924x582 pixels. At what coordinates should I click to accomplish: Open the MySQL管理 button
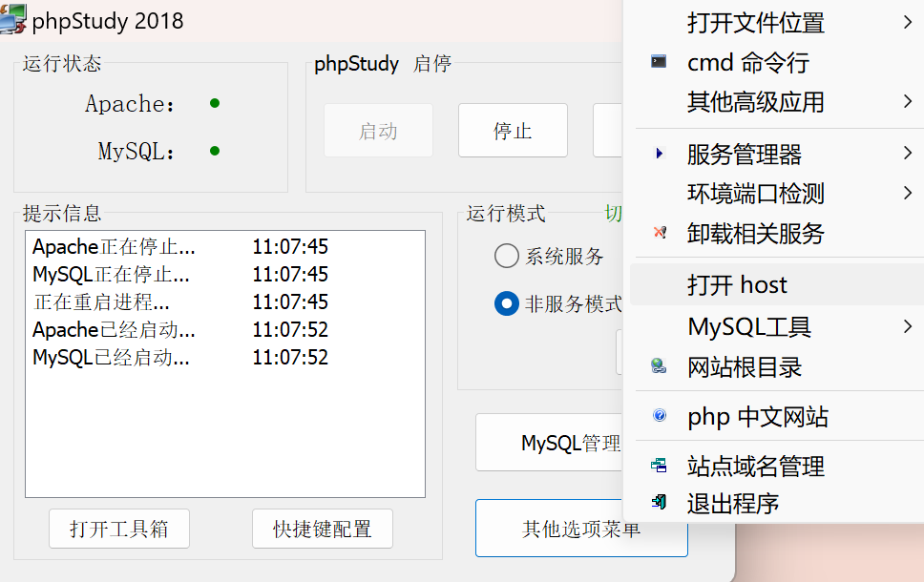pos(549,443)
